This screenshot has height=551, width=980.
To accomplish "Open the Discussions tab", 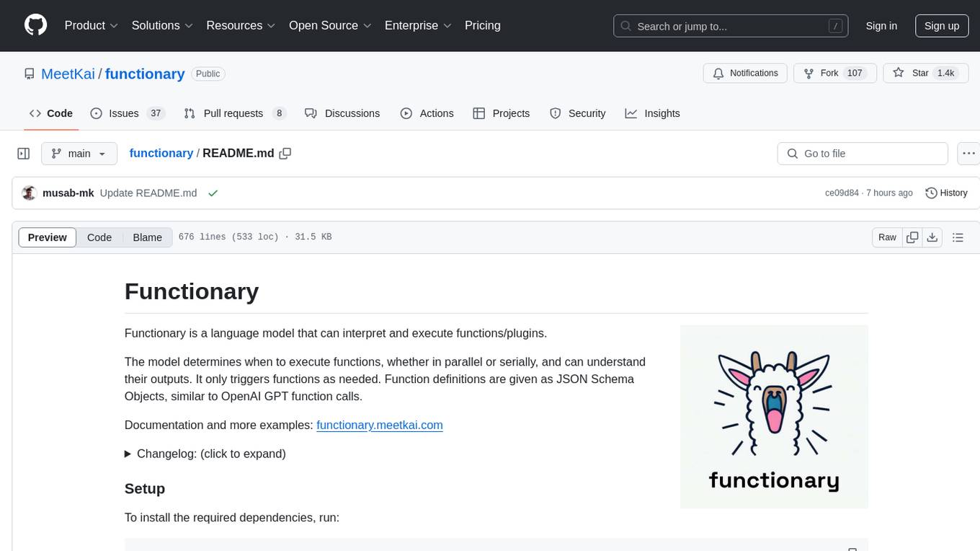I will 342,113.
